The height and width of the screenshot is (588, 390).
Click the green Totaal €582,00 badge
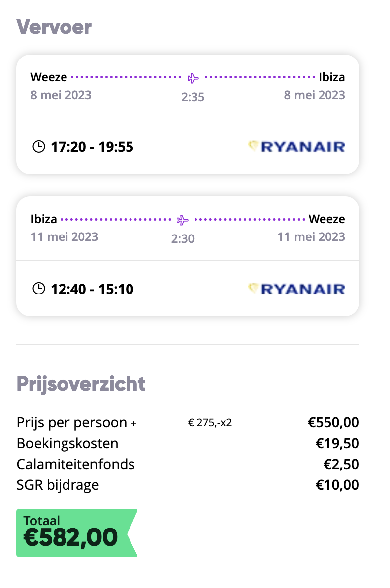click(77, 532)
